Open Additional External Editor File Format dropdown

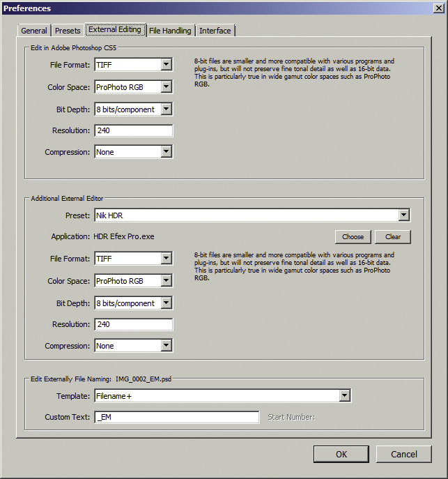134,259
